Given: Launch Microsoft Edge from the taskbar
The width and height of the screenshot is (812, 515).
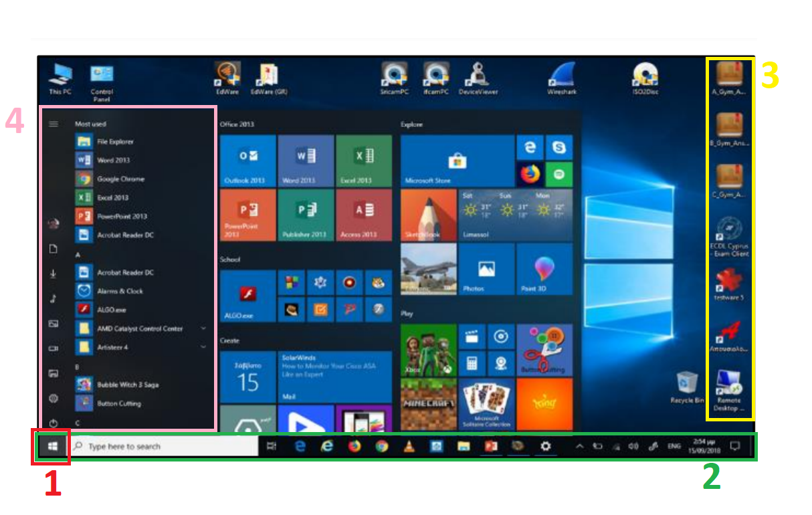Looking at the screenshot, I should pos(299,446).
